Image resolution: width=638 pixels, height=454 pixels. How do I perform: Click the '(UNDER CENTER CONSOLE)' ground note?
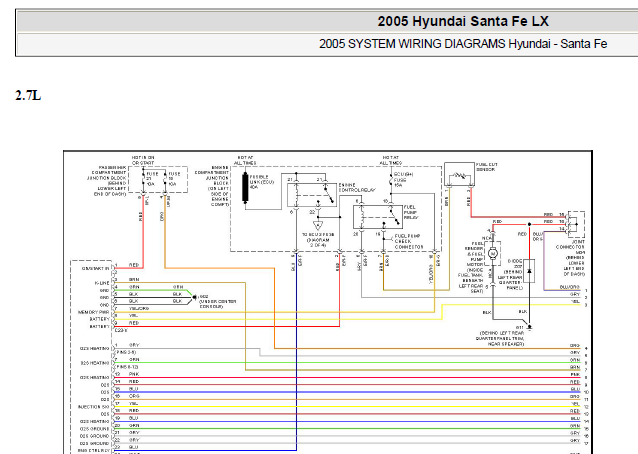tap(217, 304)
